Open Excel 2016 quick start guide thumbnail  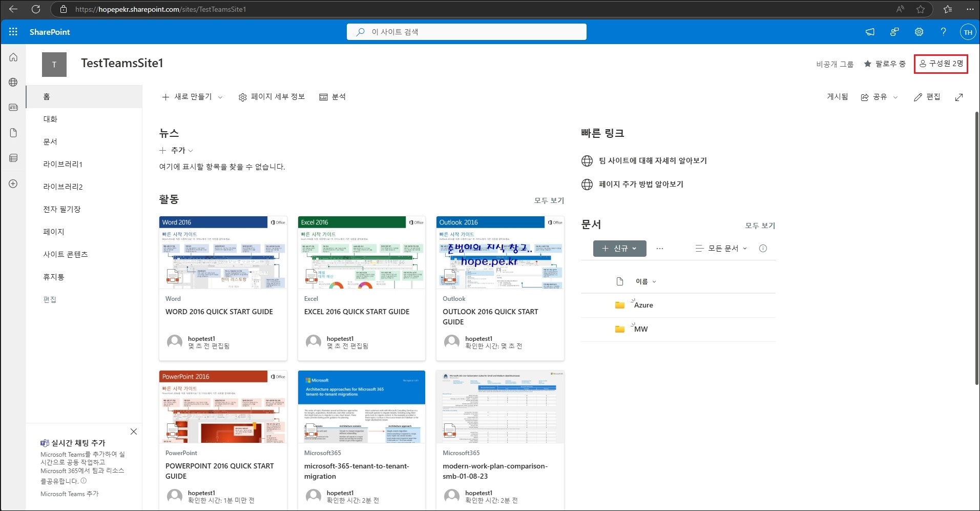362,253
